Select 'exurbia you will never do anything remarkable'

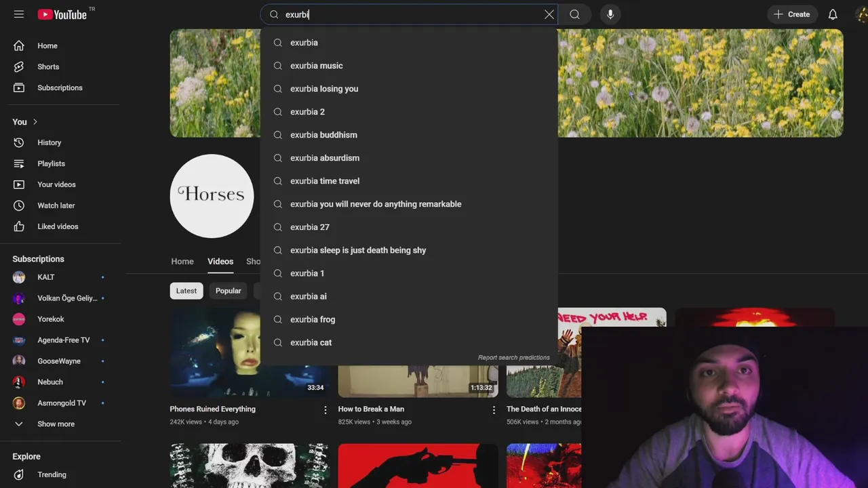[409, 204]
